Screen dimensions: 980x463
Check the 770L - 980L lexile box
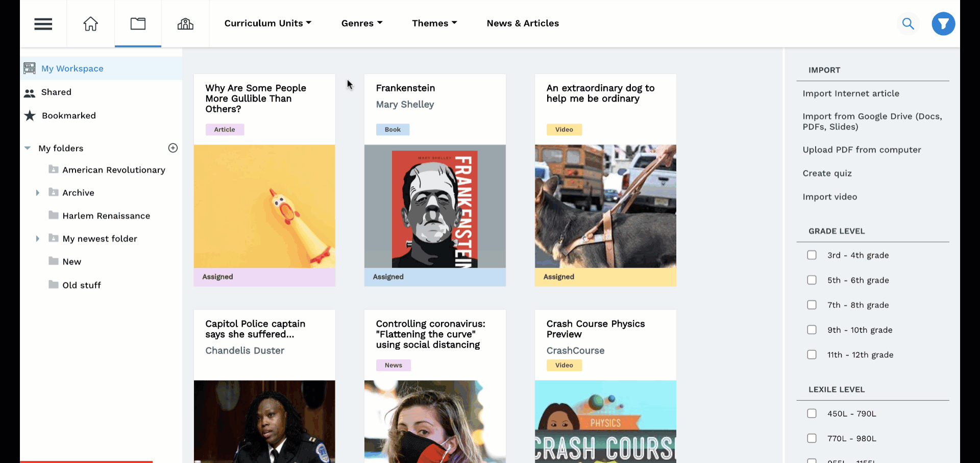pyautogui.click(x=812, y=438)
